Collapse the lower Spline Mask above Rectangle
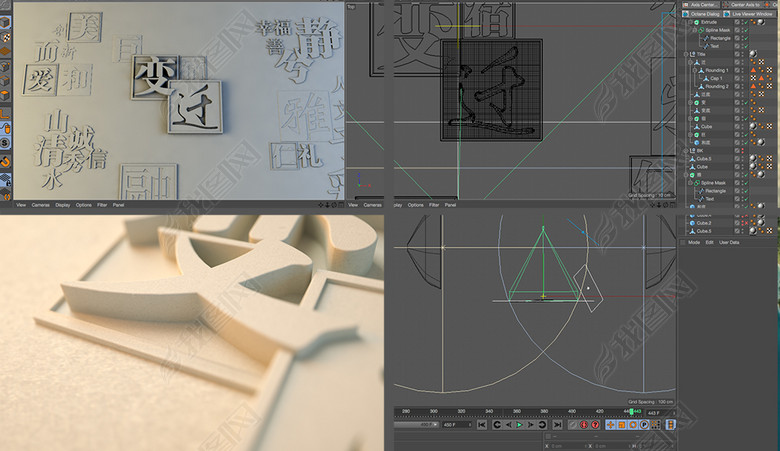The height and width of the screenshot is (451, 780). coord(690,182)
